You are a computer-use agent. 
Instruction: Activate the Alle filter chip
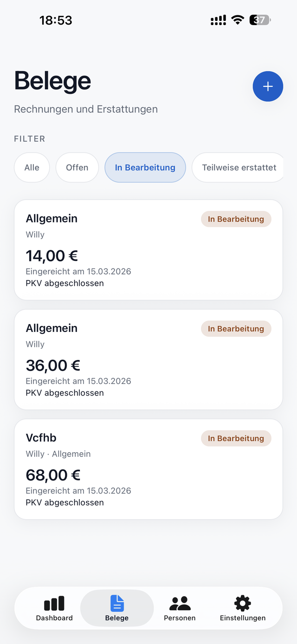[x=32, y=167]
